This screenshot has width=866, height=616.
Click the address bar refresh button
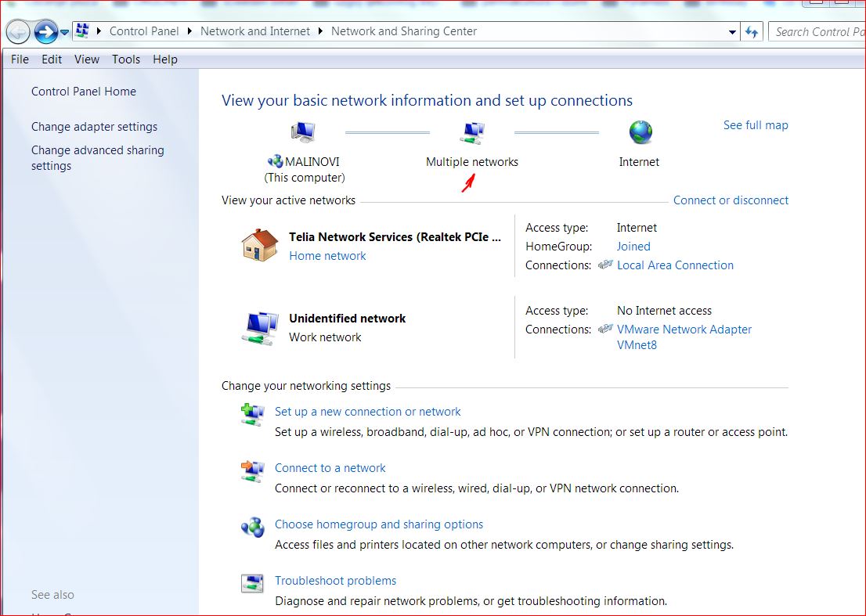coord(752,32)
